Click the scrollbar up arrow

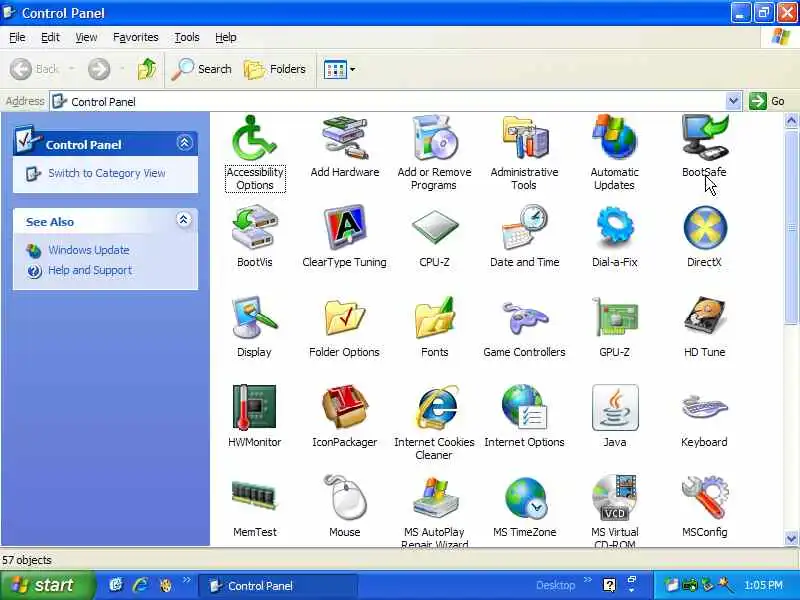tap(791, 121)
